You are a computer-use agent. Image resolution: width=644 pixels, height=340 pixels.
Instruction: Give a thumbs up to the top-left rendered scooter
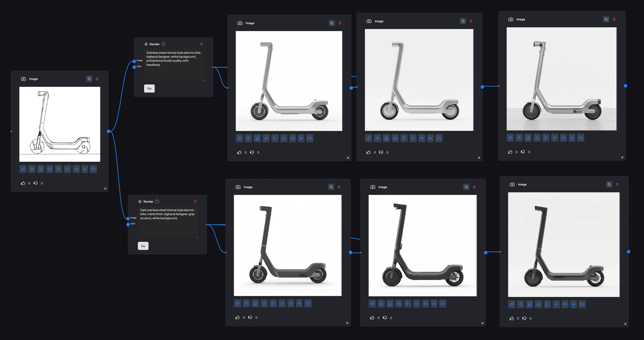(x=239, y=152)
